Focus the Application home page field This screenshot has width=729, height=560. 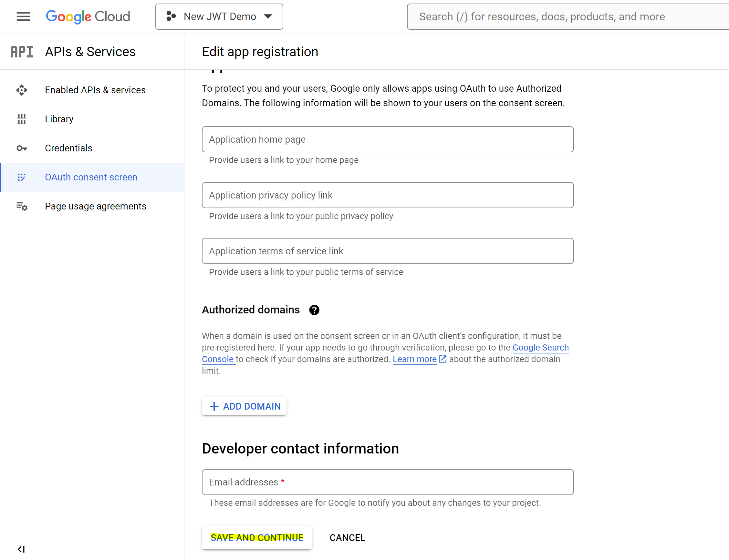[387, 139]
